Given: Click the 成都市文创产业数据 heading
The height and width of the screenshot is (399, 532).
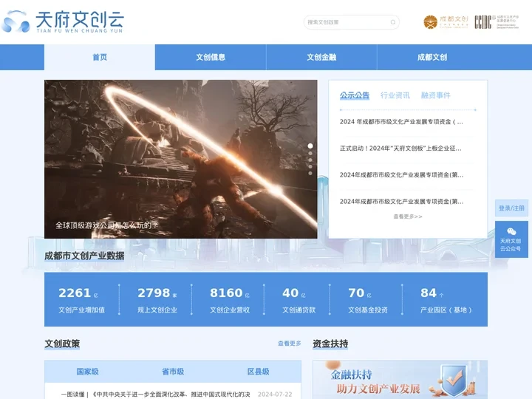Looking at the screenshot, I should (84, 256).
